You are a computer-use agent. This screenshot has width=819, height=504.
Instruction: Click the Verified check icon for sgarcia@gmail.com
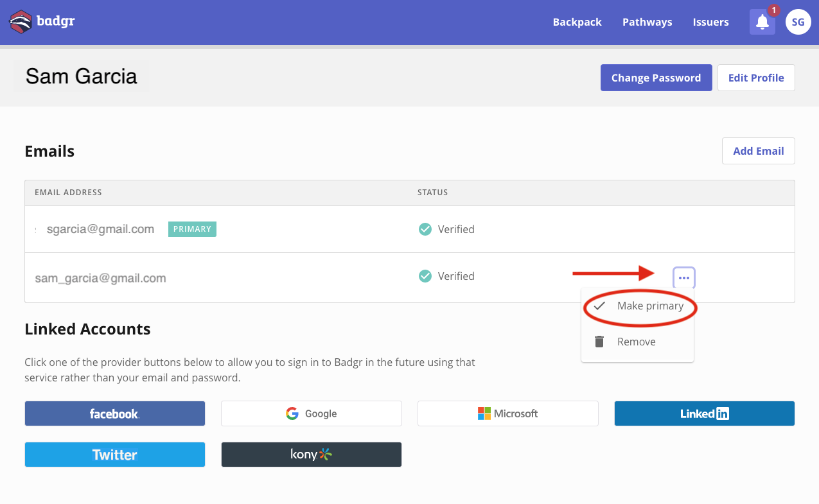click(x=425, y=229)
